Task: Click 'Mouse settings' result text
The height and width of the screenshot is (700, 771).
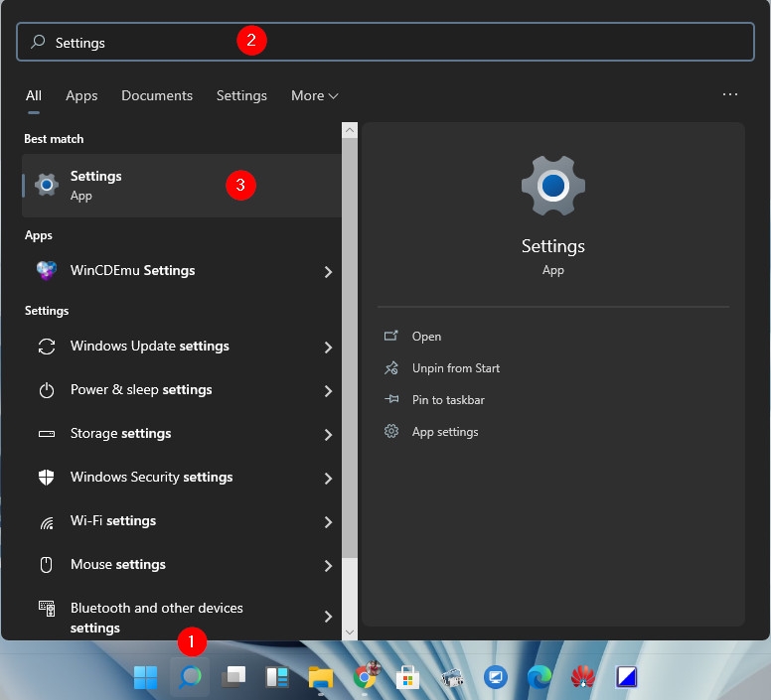Action: [118, 564]
